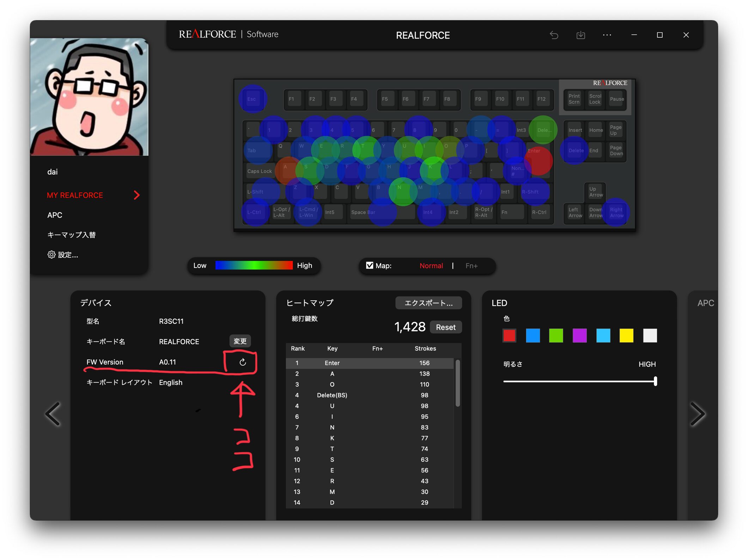This screenshot has height=560, width=748.
Task: Open 設定... text in sidebar
Action: coord(68,255)
